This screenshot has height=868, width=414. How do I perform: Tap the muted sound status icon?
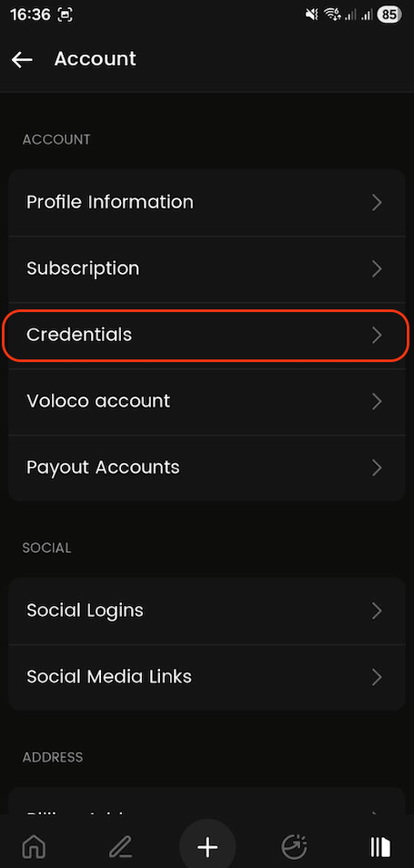(311, 15)
